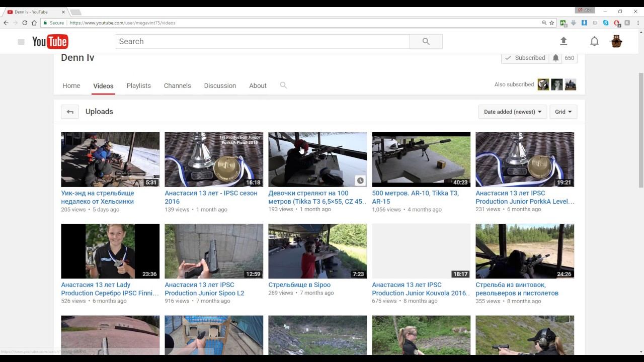Viewport: 644px width, 362px height.
Task: Open video Стрельба из винтовок, револьверов и пистолетов
Action: [517, 289]
